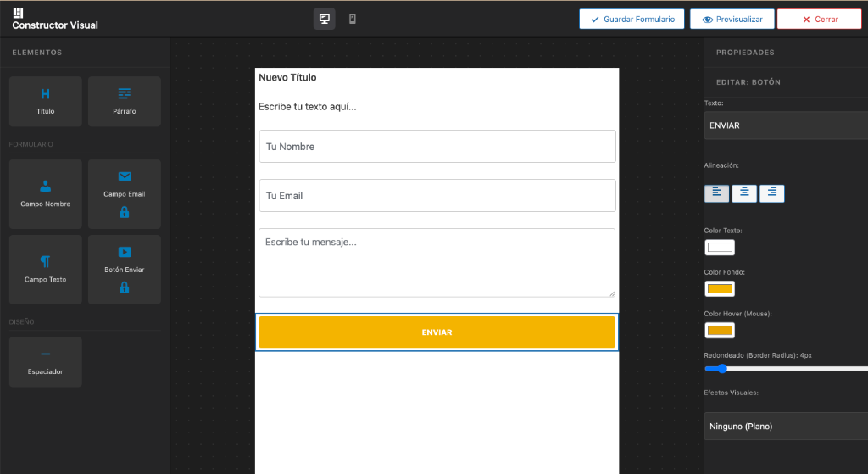
Task: Open the Color Fondo swatch
Action: [x=720, y=289]
